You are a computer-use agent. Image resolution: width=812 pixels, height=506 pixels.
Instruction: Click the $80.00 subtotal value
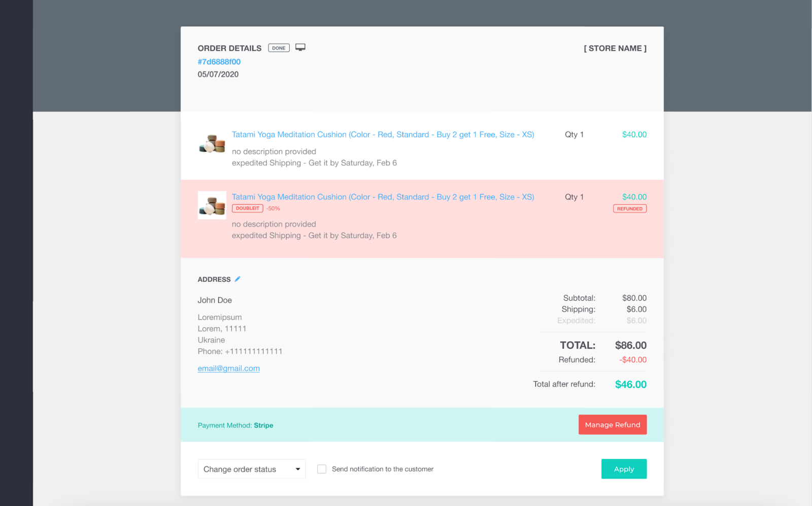click(634, 298)
